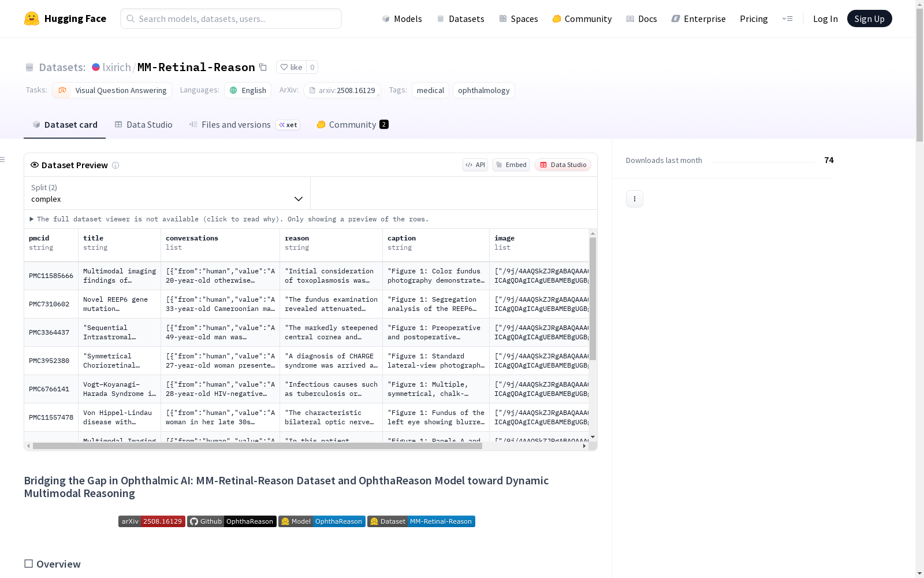Viewport: 924px width, 578px height.
Task: Open the Github OphthaReason badge
Action: pyautogui.click(x=232, y=521)
